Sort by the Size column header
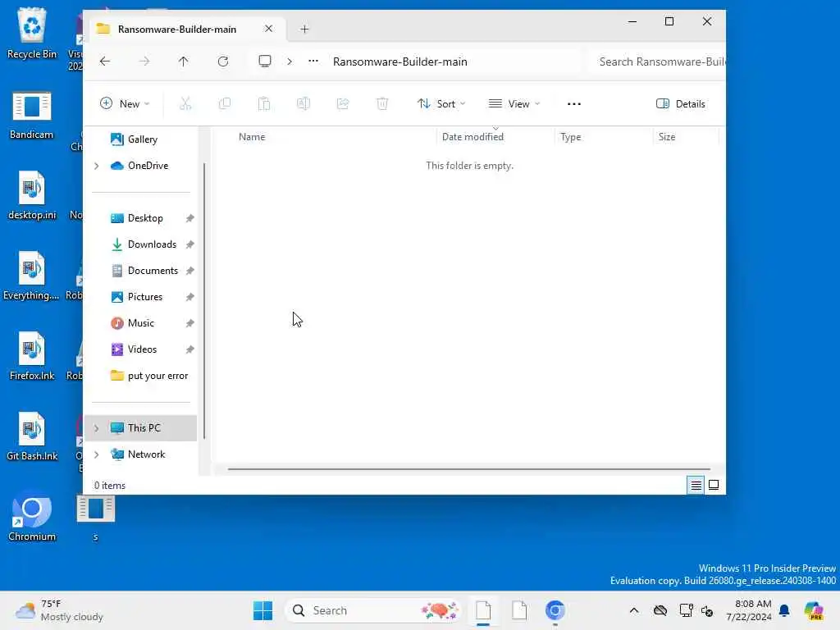 (x=667, y=137)
